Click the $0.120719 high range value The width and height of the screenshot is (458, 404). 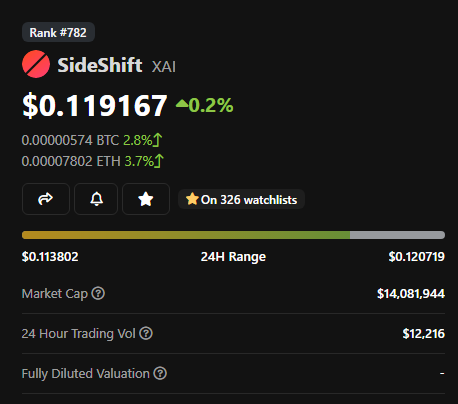pos(417,257)
